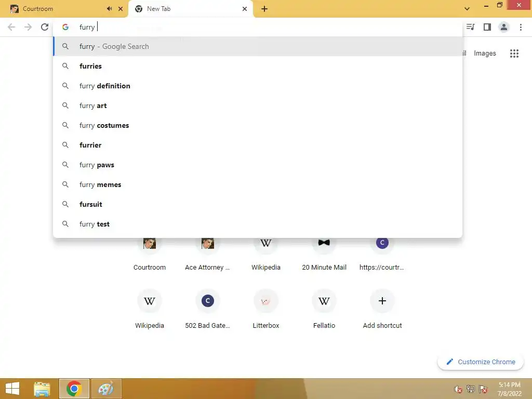Open the tab search chevron

(x=467, y=9)
